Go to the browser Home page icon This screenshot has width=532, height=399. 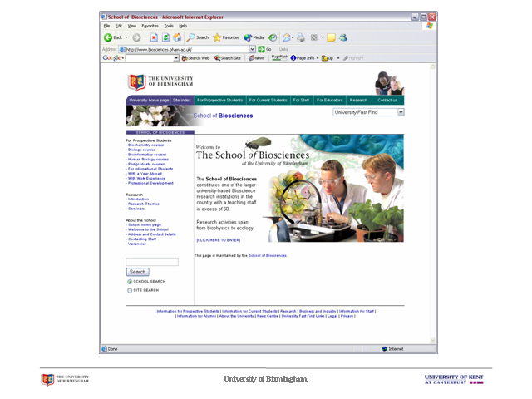[x=177, y=37]
